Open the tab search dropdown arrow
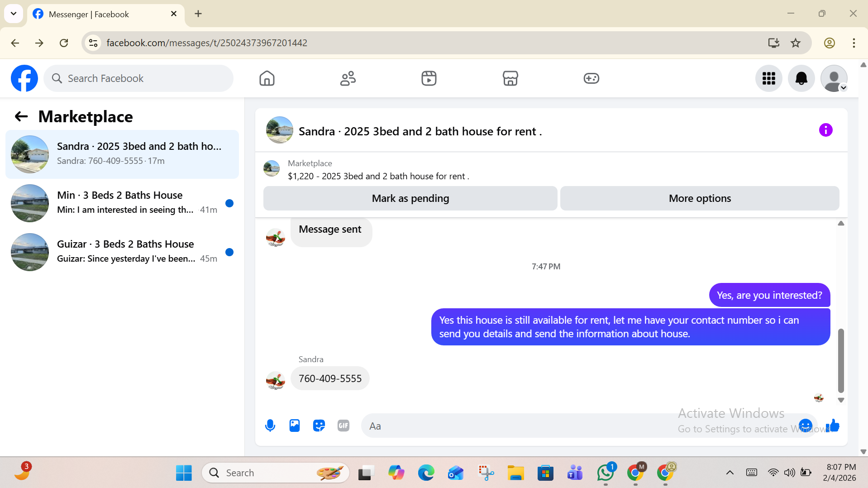Viewport: 868px width, 488px height. (14, 14)
